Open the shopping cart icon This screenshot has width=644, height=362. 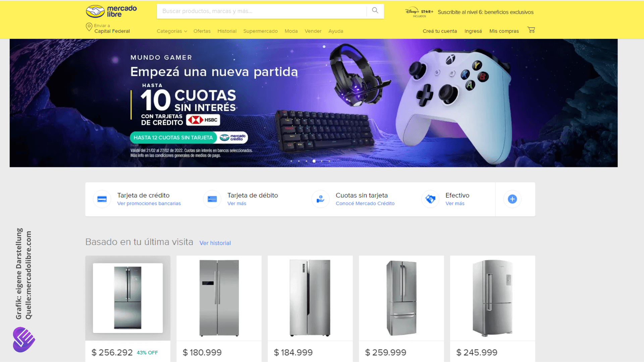click(x=531, y=30)
